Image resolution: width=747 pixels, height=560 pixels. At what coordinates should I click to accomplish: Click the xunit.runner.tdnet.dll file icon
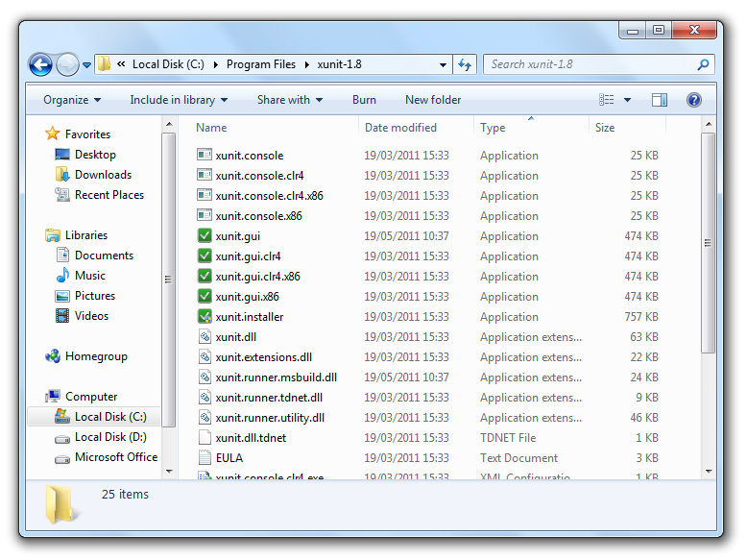tap(205, 397)
